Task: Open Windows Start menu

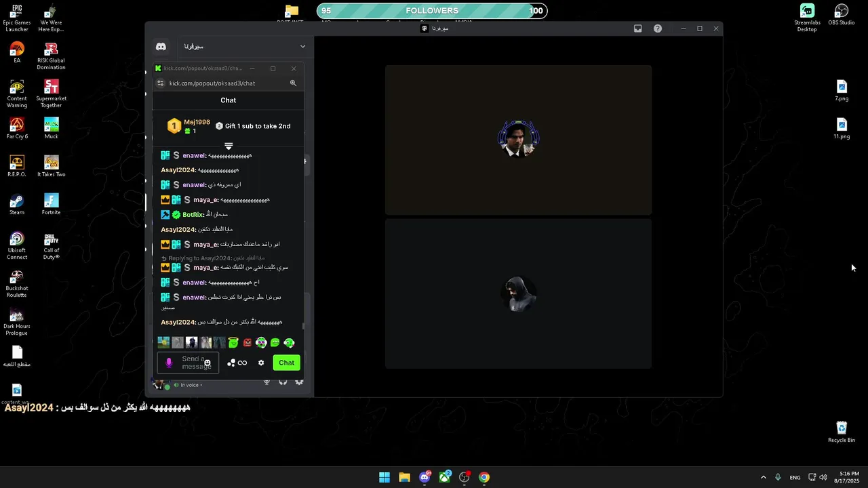Action: point(384,477)
